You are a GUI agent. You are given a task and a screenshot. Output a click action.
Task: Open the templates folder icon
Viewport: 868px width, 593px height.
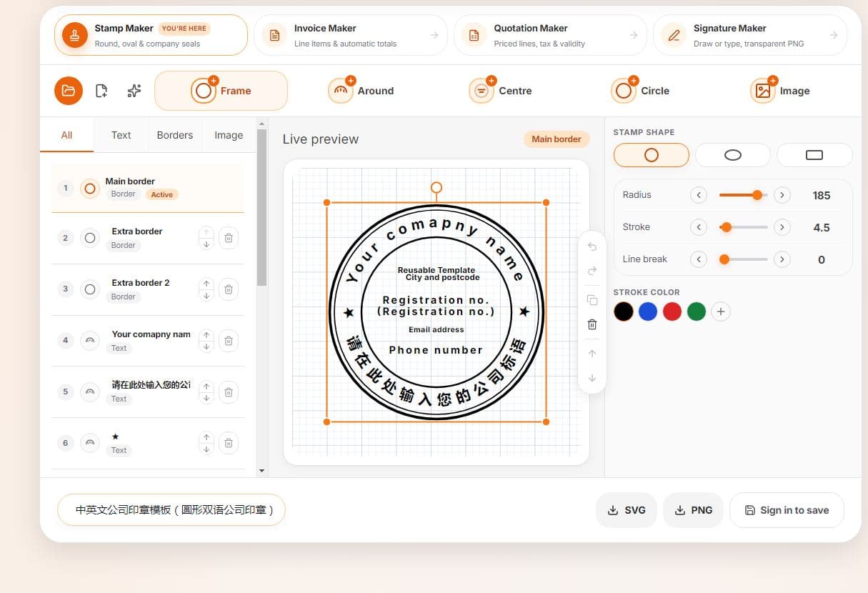coord(69,91)
